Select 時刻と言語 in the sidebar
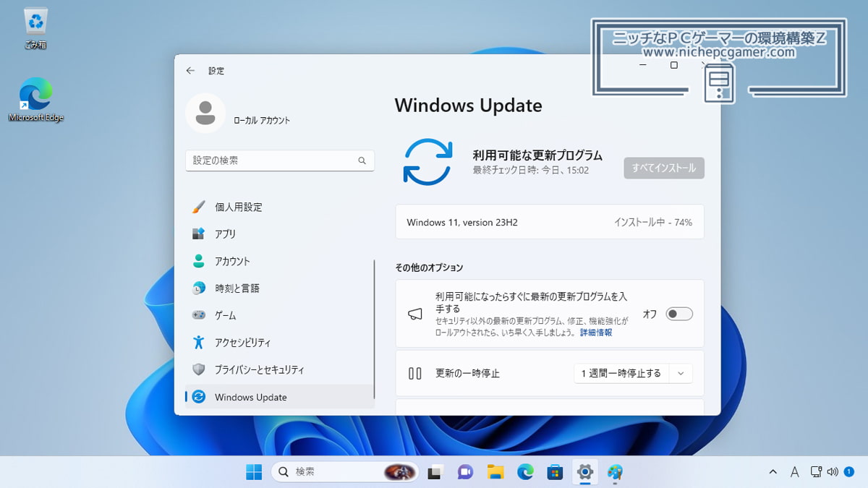This screenshot has width=868, height=488. click(x=280, y=288)
